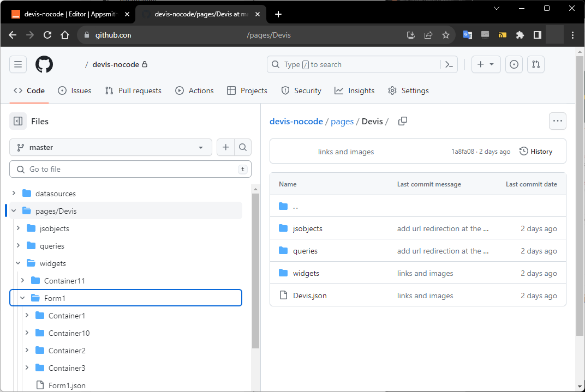
Task: Open the repository Settings tab
Action: 408,91
